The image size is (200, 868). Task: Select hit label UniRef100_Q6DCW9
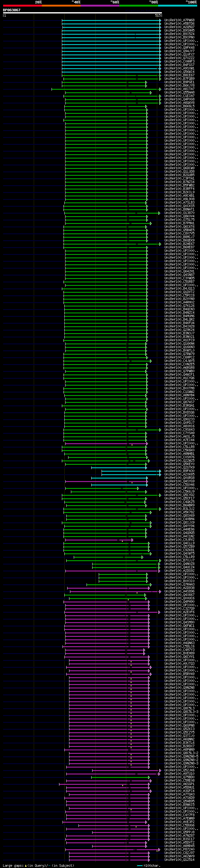point(179,168)
